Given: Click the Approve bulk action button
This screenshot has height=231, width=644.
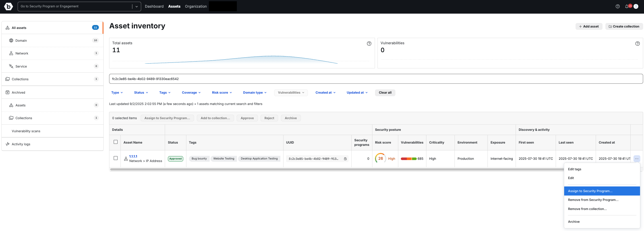Looking at the screenshot, I should click(247, 118).
